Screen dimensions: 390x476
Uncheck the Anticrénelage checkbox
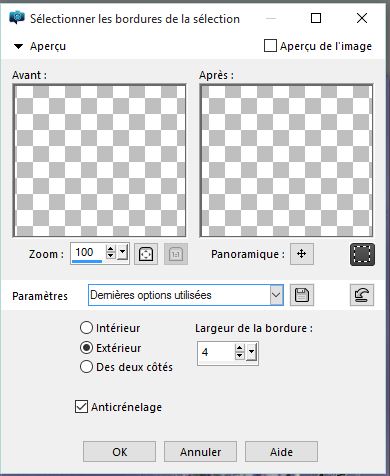(81, 407)
